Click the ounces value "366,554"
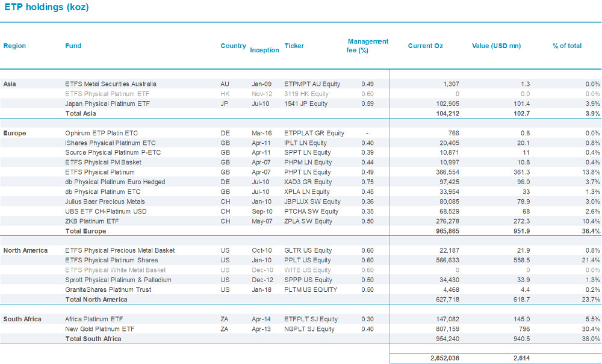The width and height of the screenshot is (602, 364). point(448,173)
